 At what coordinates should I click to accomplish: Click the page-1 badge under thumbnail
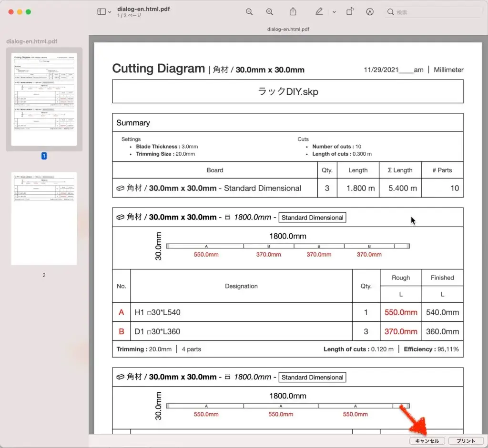(x=44, y=156)
